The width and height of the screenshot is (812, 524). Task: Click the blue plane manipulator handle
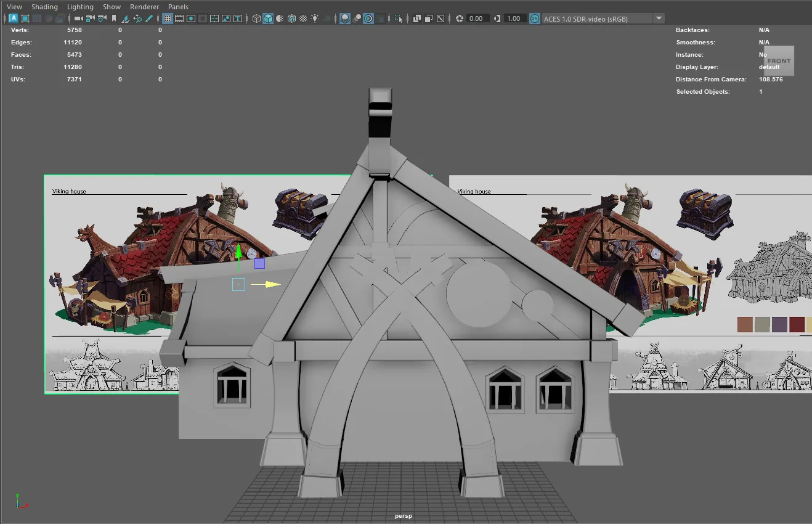[x=259, y=263]
